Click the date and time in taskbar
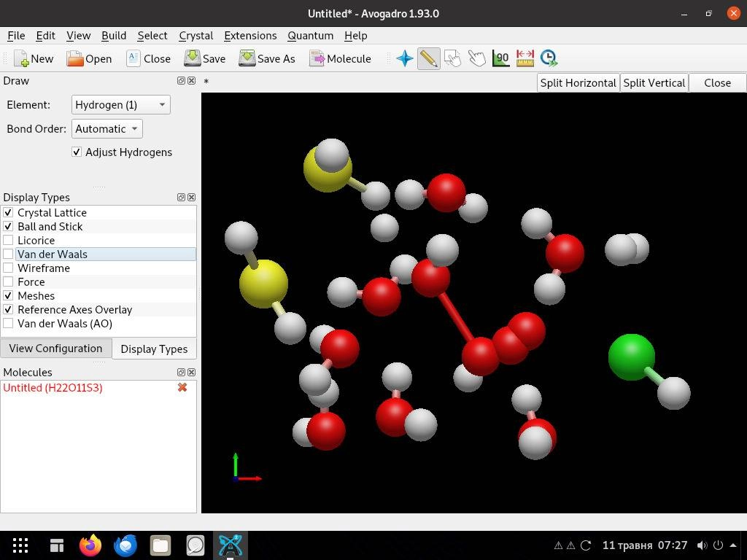 click(645, 545)
